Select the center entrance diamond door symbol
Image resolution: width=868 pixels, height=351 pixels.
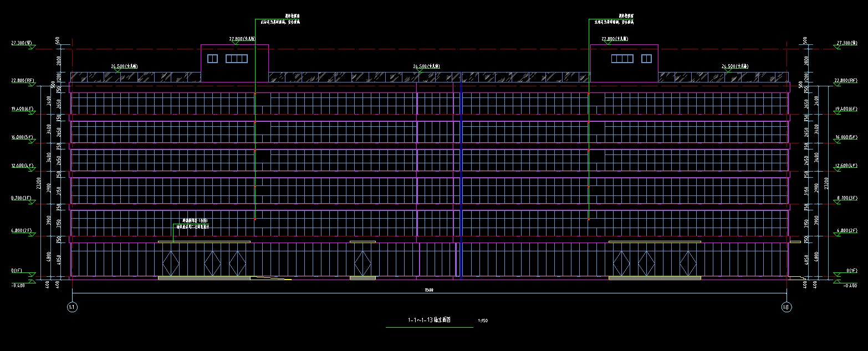[362, 263]
